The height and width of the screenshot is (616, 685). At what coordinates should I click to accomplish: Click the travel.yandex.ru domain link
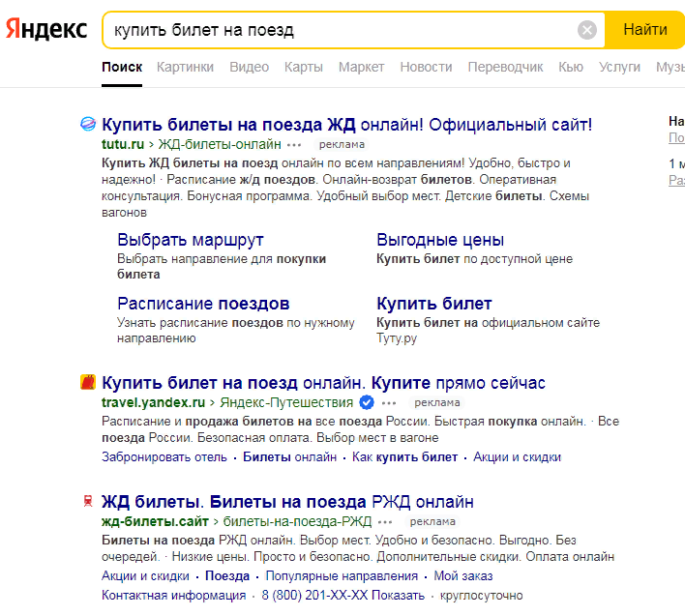(x=153, y=402)
